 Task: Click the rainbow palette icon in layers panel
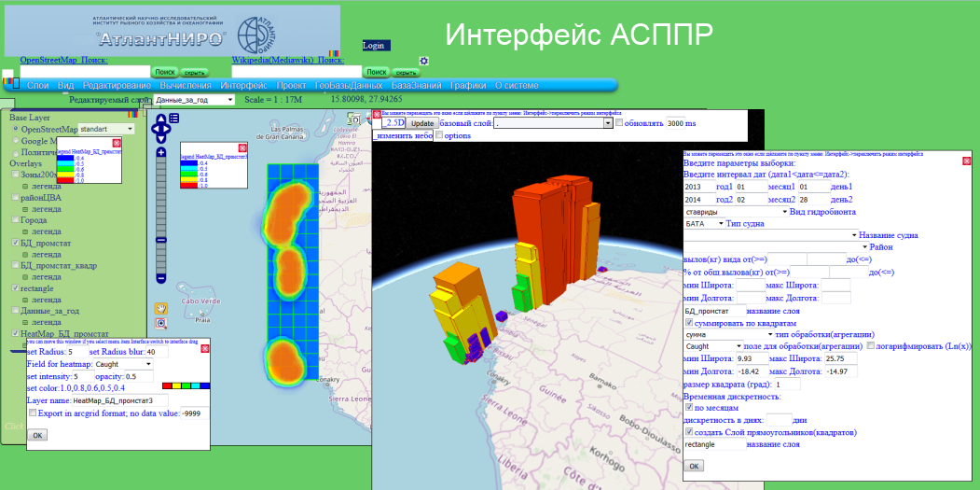(x=131, y=115)
